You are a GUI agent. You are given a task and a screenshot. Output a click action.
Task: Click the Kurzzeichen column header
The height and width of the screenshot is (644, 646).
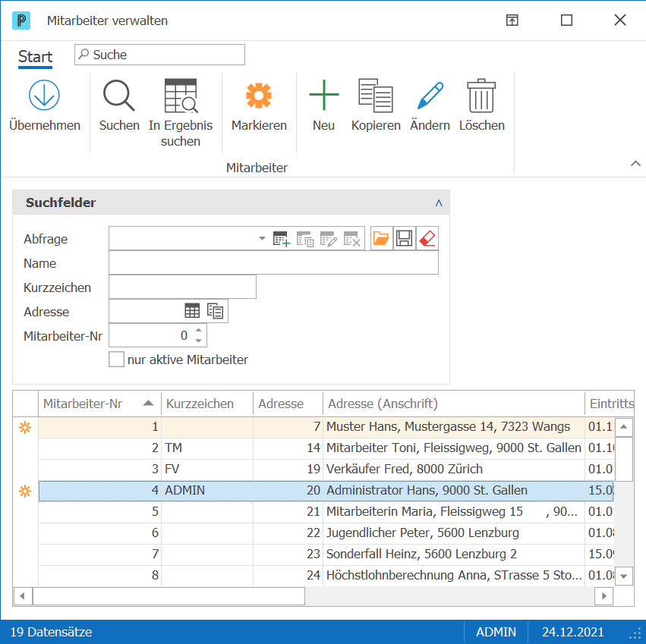tap(206, 404)
